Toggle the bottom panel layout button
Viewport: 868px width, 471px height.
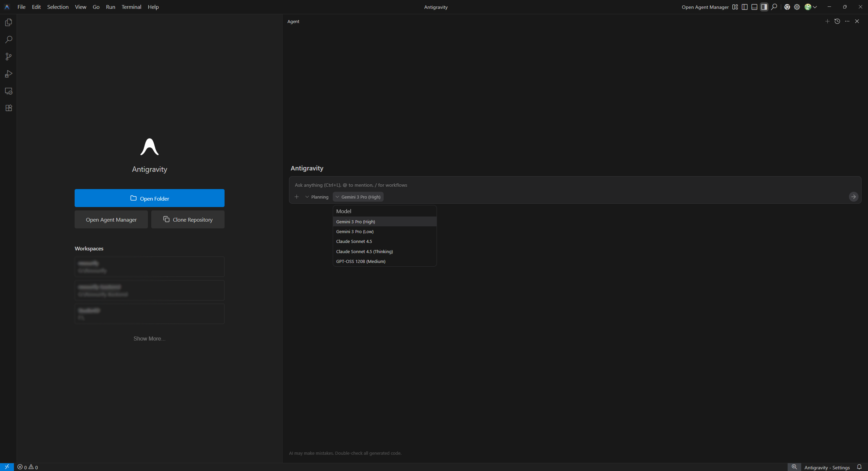tap(754, 7)
